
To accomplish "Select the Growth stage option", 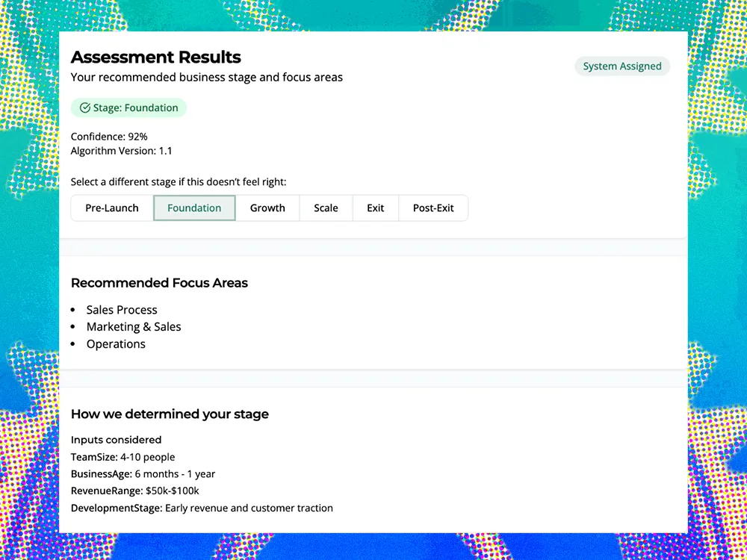I will [x=267, y=208].
